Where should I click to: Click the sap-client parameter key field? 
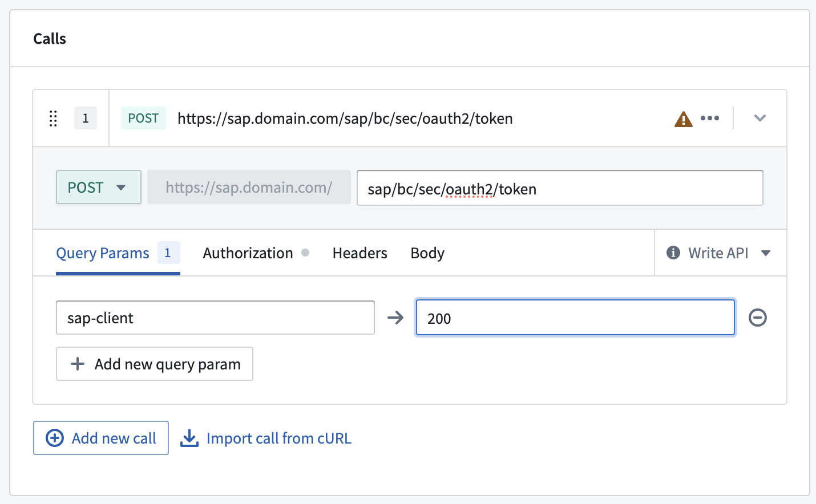coord(215,318)
